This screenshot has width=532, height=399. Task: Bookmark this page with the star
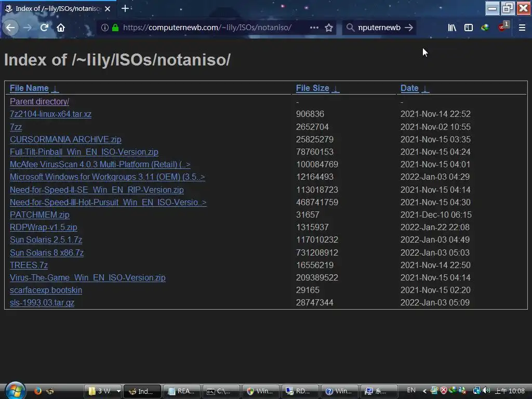tap(329, 28)
